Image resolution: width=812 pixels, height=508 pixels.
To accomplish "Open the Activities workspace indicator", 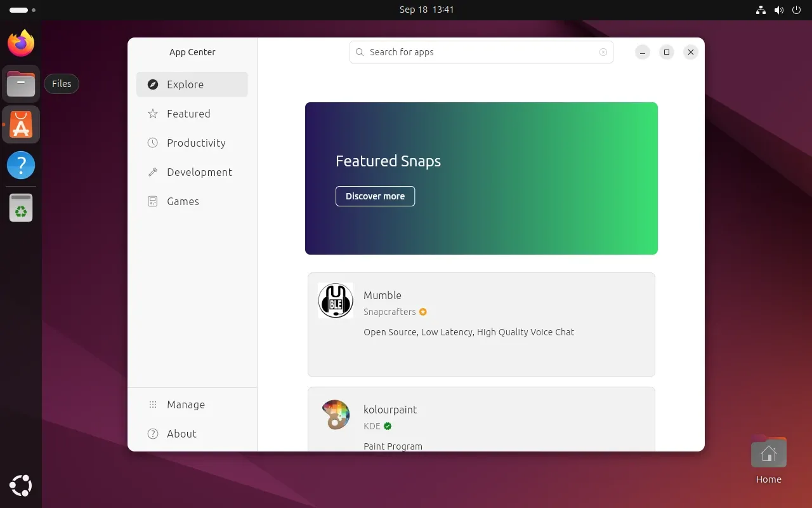I will [x=22, y=10].
